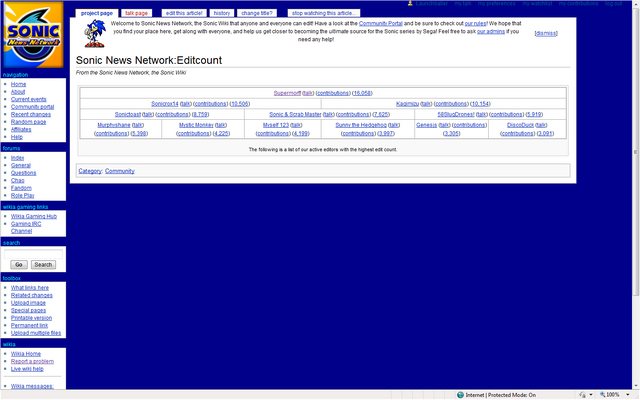Screen dimensions: 640x400
Task: Click 'our admins' link in welcome notice
Action: (x=491, y=31)
